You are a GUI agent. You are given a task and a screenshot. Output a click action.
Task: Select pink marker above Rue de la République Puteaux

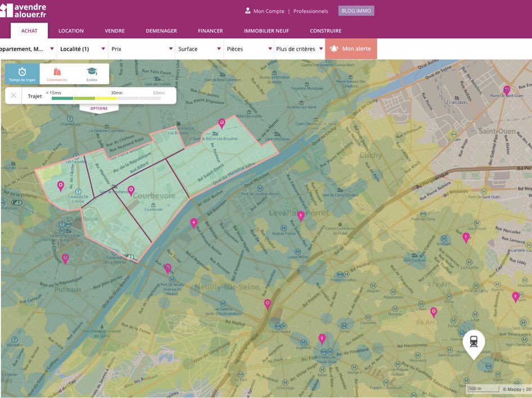click(x=66, y=259)
